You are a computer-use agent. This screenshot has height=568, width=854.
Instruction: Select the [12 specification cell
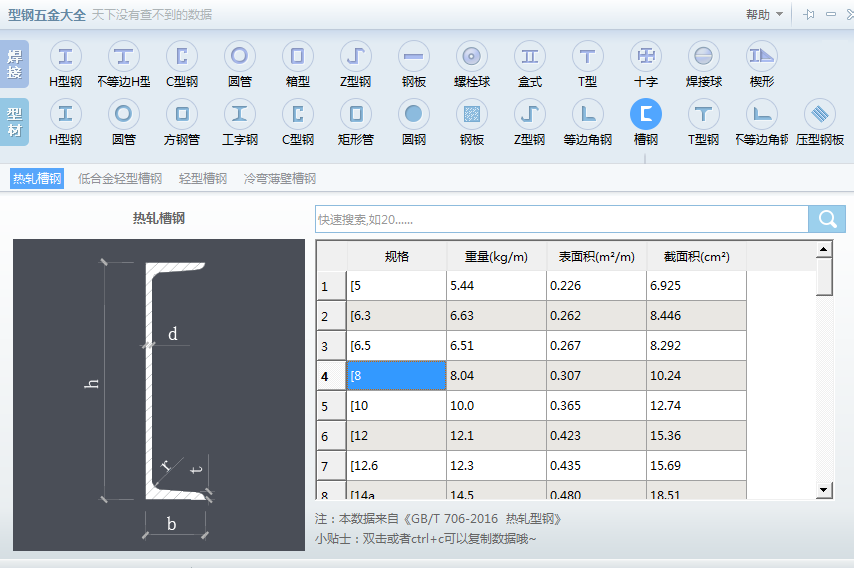click(x=396, y=436)
